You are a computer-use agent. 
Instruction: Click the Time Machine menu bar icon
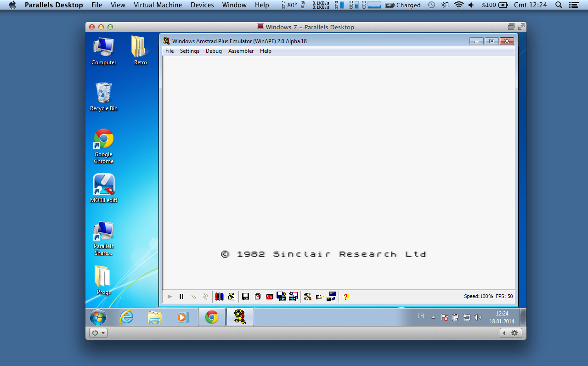[431, 5]
